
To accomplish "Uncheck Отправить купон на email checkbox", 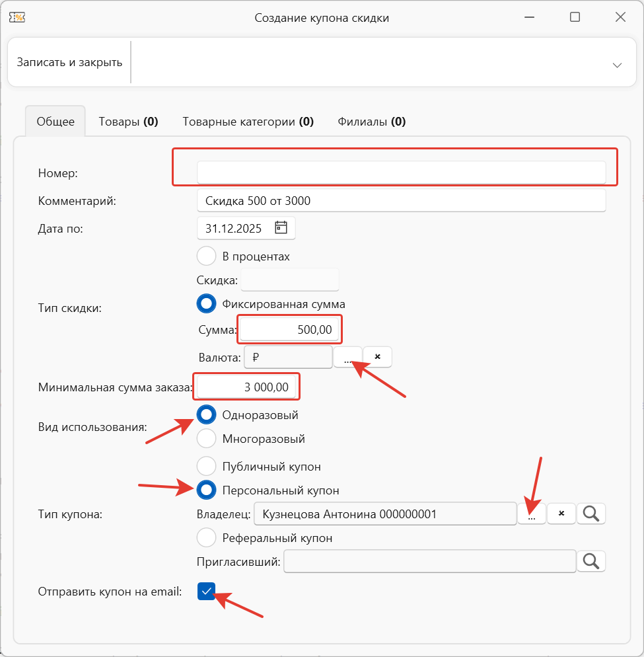I will pos(207,592).
